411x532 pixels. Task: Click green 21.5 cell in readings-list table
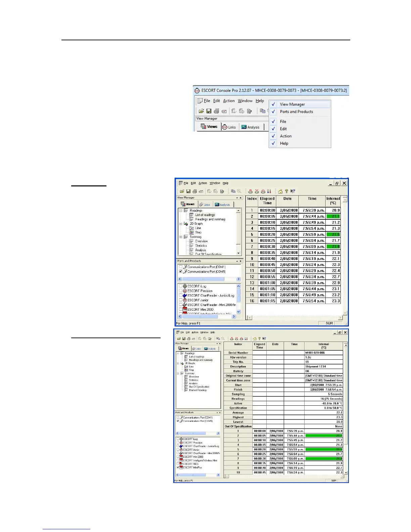(x=333, y=234)
